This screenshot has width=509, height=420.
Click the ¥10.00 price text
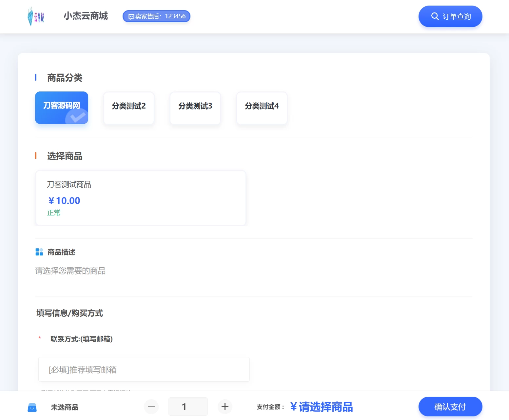click(x=64, y=200)
